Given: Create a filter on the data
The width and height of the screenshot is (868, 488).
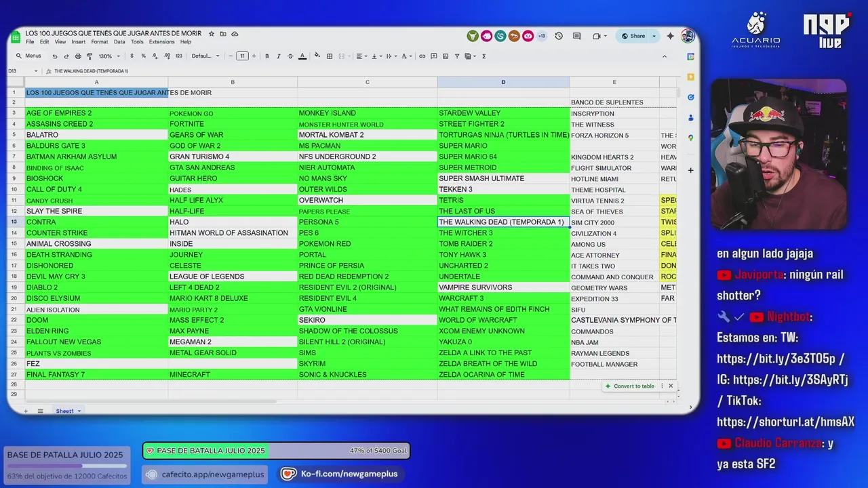Looking at the screenshot, I should coord(457,56).
